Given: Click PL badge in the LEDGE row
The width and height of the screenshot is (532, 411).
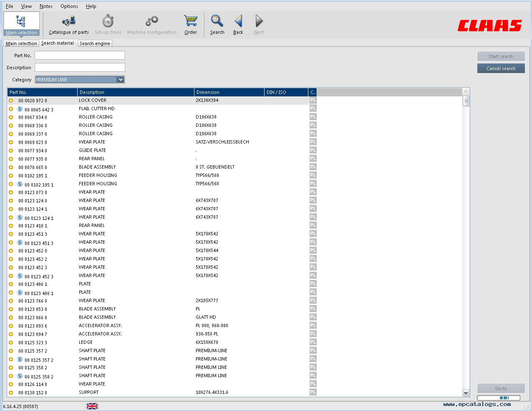Looking at the screenshot, I should (x=313, y=342).
